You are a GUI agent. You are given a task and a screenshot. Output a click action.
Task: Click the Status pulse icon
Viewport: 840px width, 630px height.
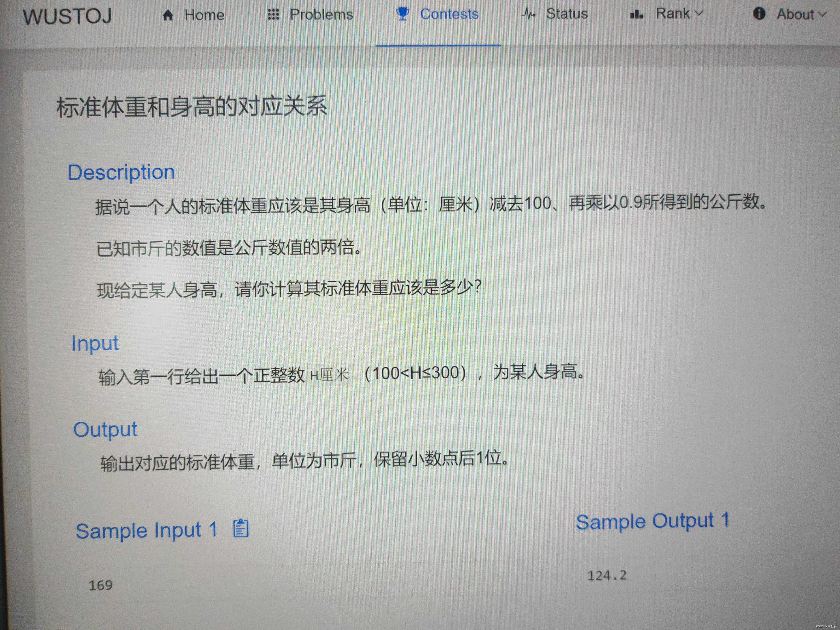(529, 14)
